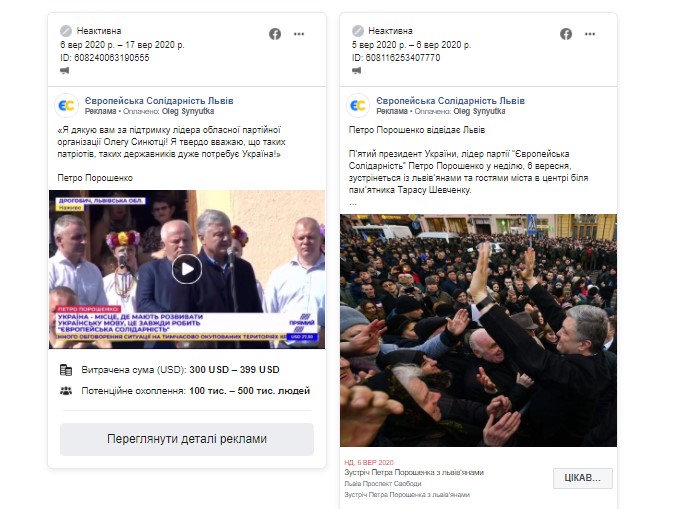Click Facebook platform icon on right ad

[566, 34]
